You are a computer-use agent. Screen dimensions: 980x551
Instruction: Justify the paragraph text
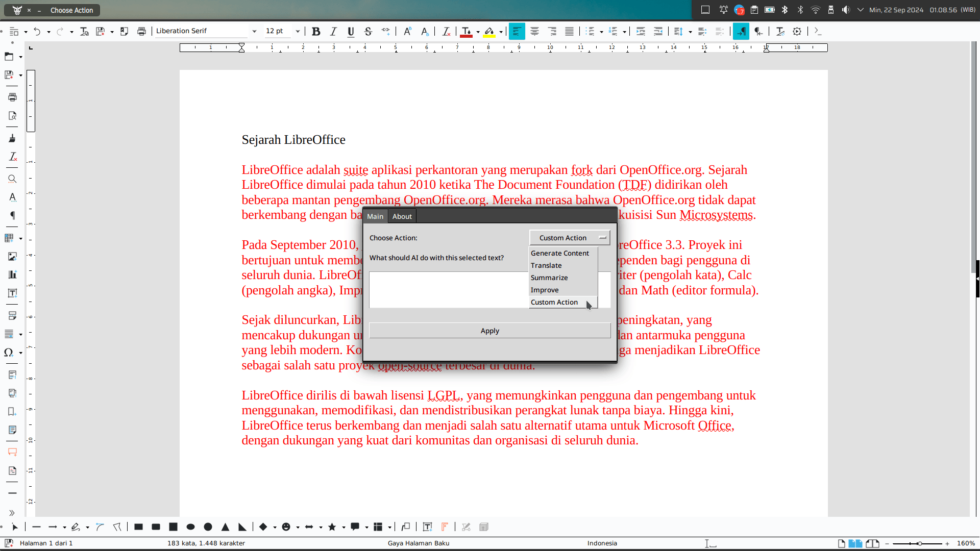tap(569, 32)
